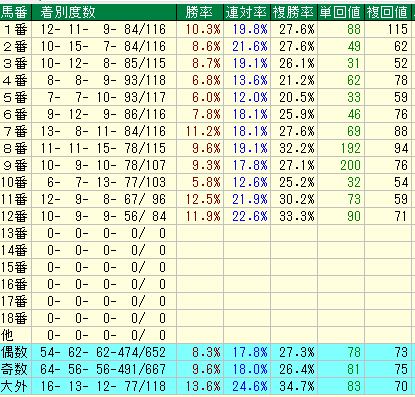Select the 13番 row label
Image resolution: width=415 pixels, height=397 pixels.
15,234
